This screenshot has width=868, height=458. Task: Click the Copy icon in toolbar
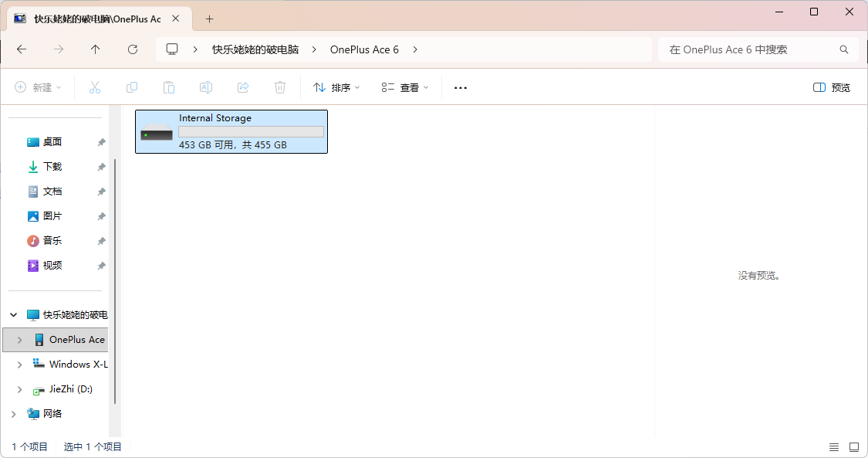click(x=132, y=87)
